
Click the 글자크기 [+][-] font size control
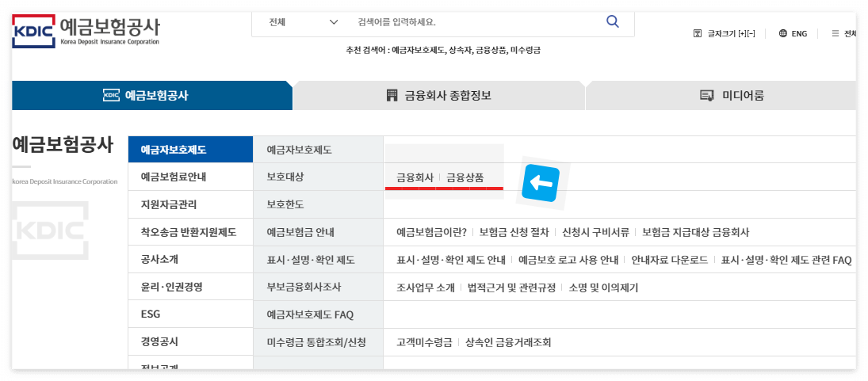coord(732,33)
